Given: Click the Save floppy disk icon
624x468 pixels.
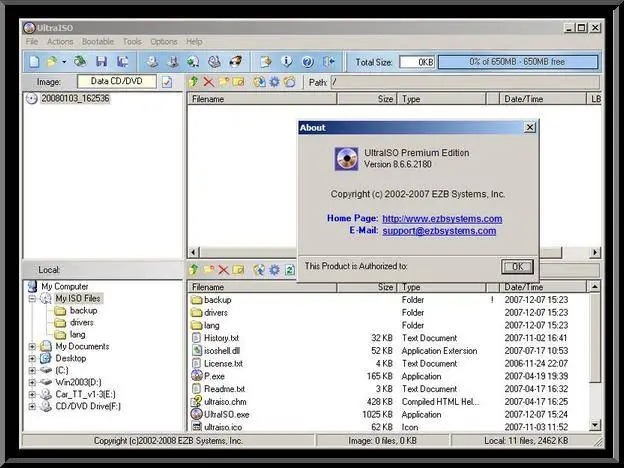Looking at the screenshot, I should [101, 61].
